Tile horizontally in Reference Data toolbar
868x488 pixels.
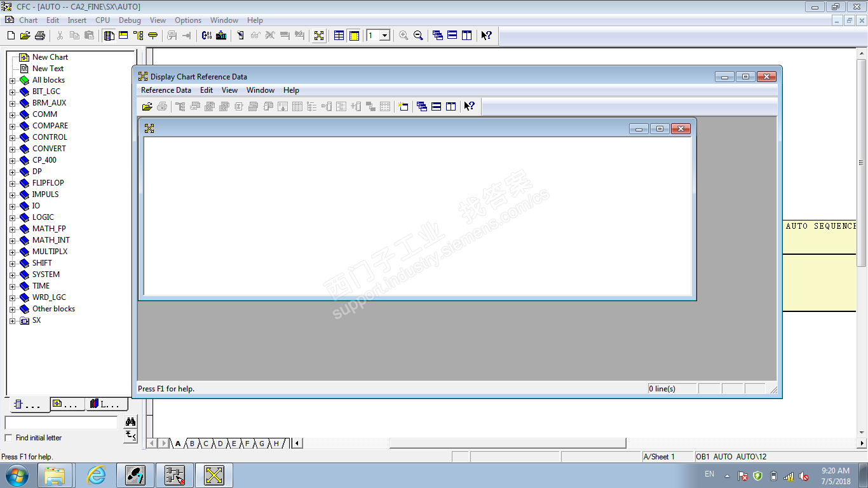437,107
